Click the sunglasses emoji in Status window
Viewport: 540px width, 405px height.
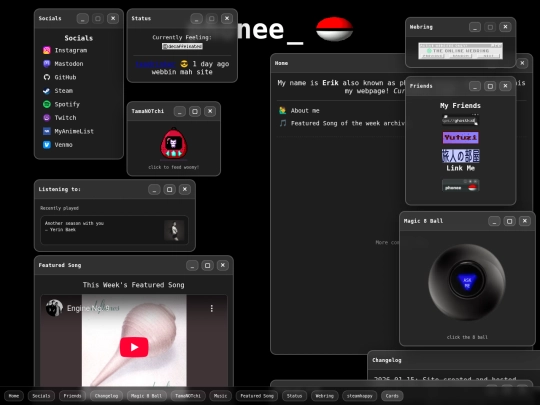[185, 64]
